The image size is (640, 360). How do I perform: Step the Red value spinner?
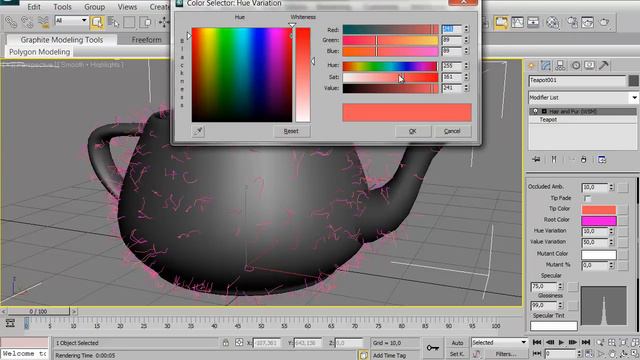pyautogui.click(x=467, y=29)
